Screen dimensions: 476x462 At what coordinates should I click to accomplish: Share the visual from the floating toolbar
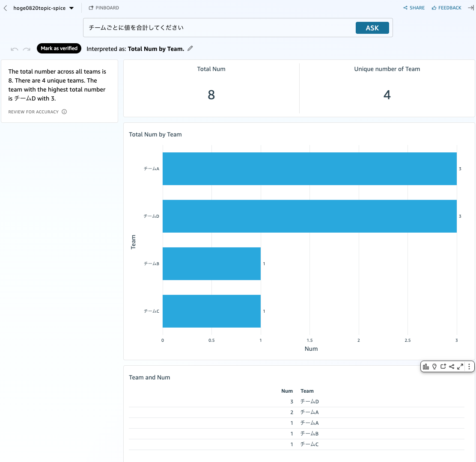tap(452, 367)
